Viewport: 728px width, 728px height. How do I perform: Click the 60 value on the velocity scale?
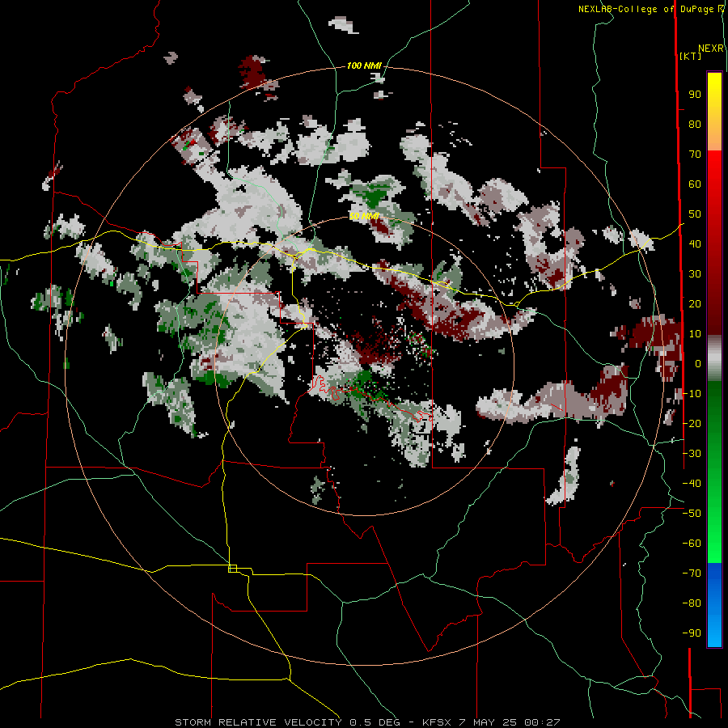(x=695, y=184)
